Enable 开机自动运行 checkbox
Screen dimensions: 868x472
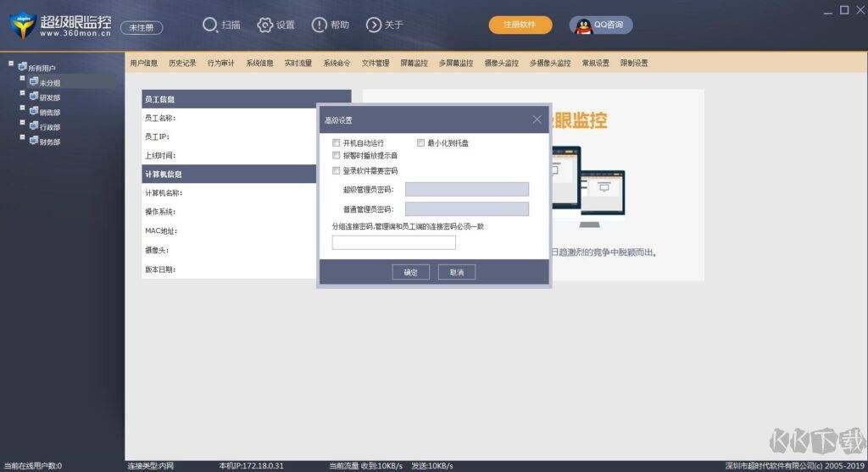pyautogui.click(x=336, y=142)
